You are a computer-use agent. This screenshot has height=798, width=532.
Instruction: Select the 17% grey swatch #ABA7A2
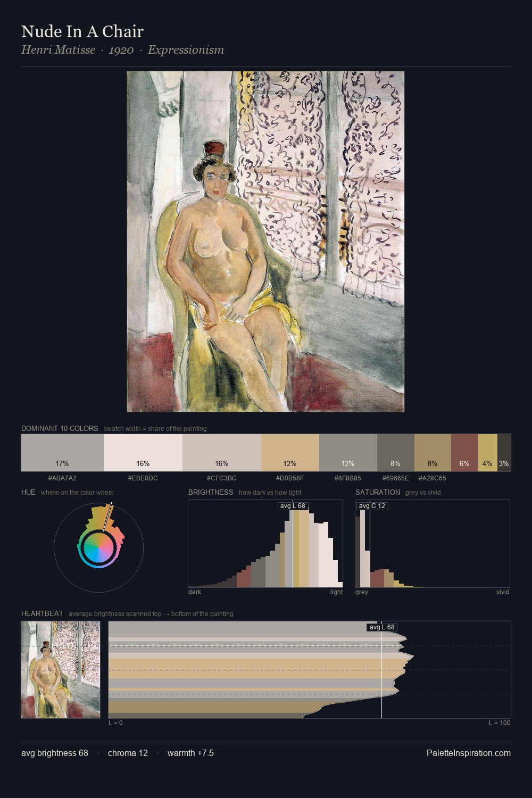point(62,453)
